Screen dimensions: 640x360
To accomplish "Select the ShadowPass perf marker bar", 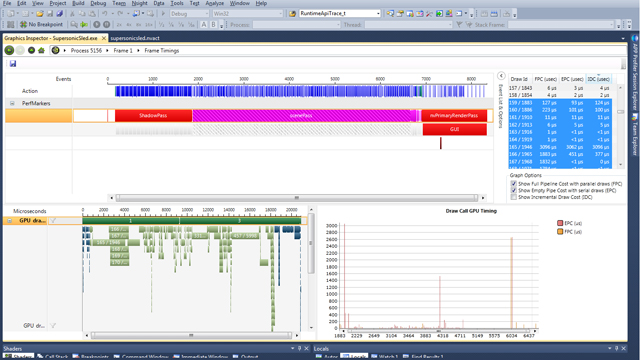I will [x=153, y=116].
